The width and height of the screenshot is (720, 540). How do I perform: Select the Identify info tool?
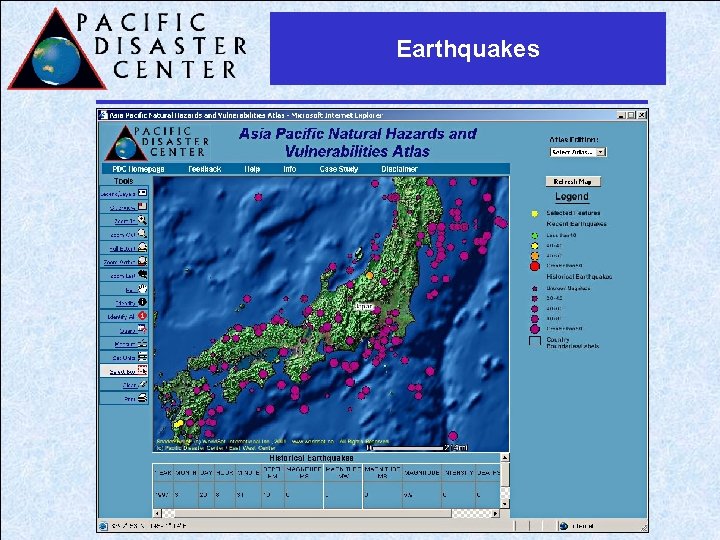[x=143, y=302]
